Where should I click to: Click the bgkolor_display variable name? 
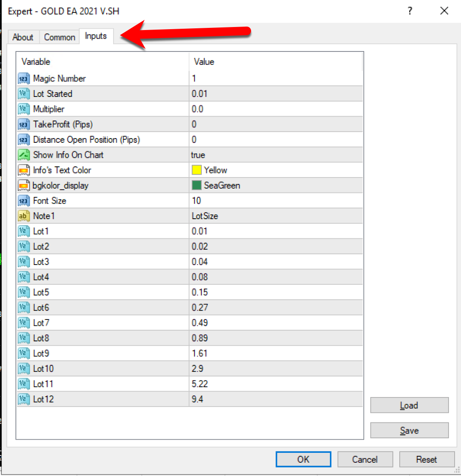point(61,186)
